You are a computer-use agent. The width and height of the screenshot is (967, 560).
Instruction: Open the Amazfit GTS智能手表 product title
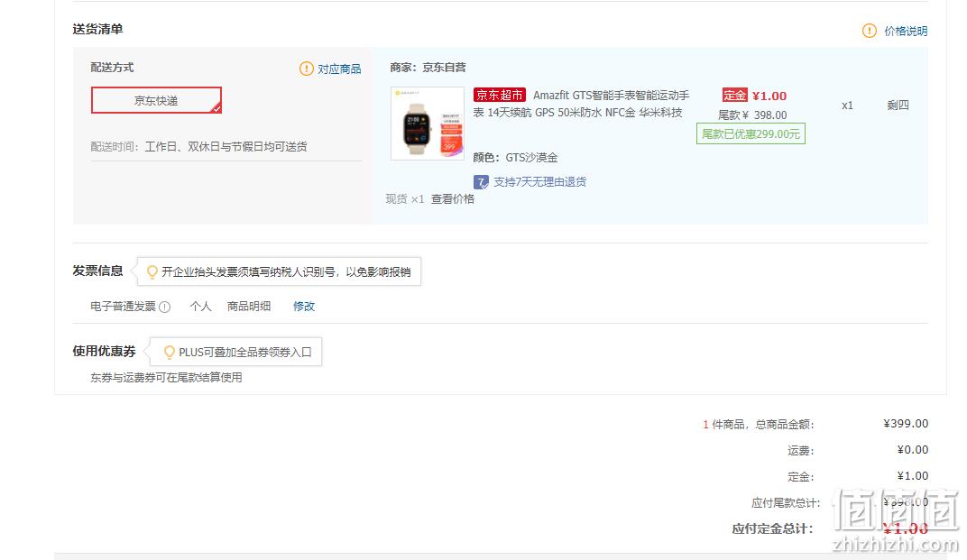point(581,104)
